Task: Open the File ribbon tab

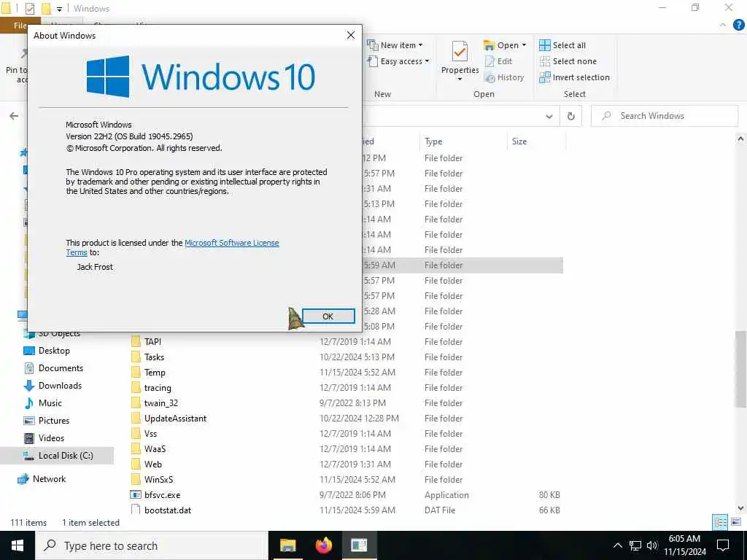Action: click(x=20, y=26)
